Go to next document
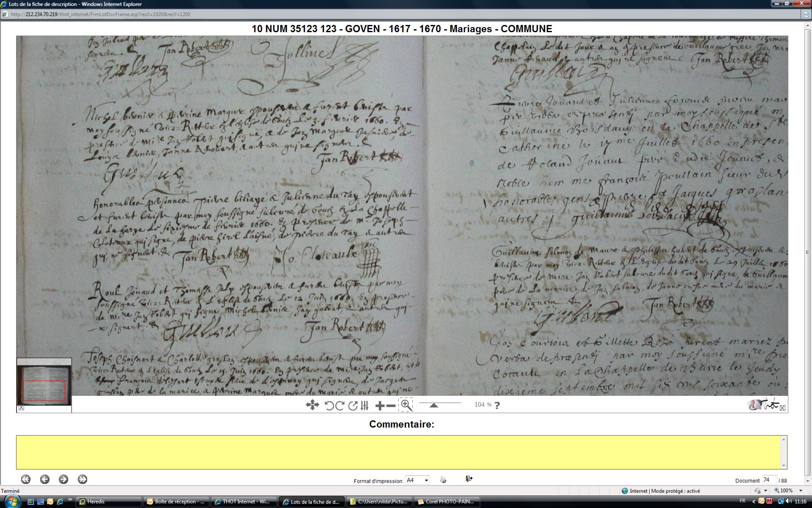 click(x=63, y=479)
